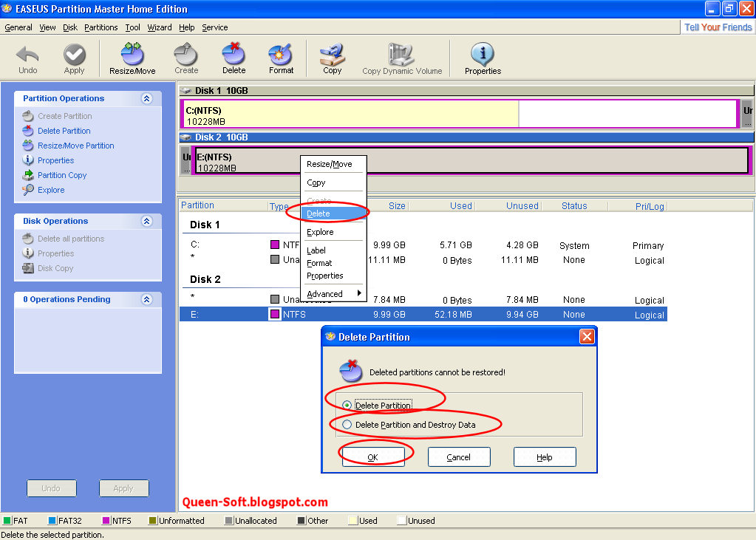Click the Explore magnifier sidebar icon
The width and height of the screenshot is (756, 540).
coord(28,190)
